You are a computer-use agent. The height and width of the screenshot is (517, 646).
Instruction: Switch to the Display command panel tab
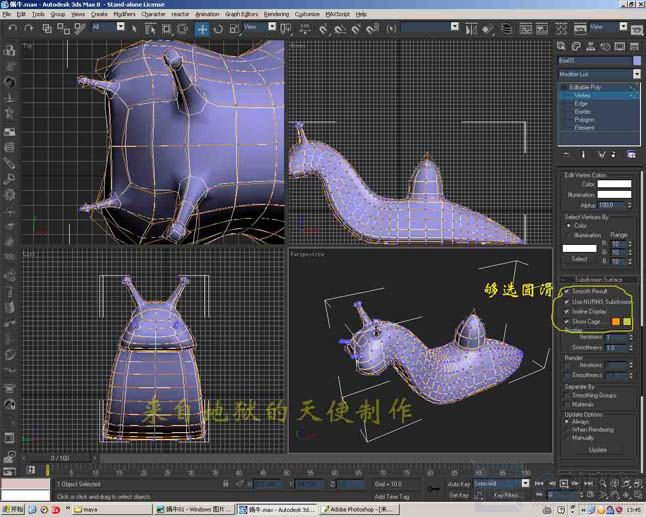[x=620, y=46]
